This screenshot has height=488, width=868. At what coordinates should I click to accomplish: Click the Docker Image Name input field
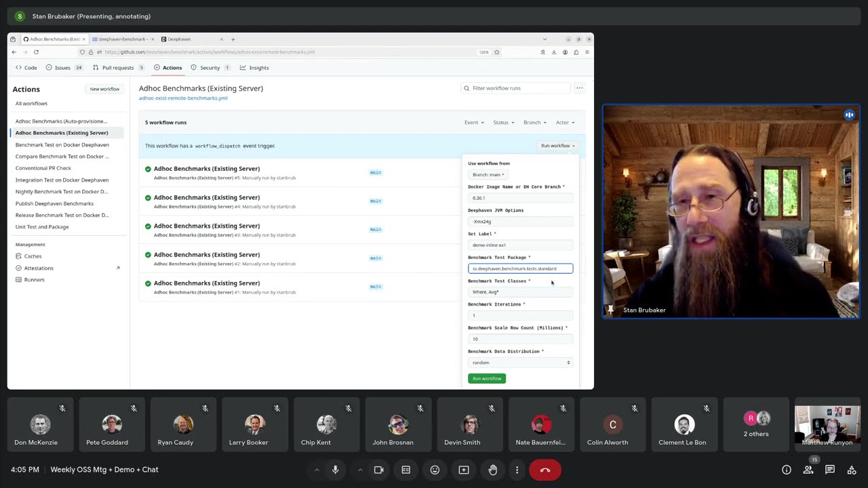[520, 198]
